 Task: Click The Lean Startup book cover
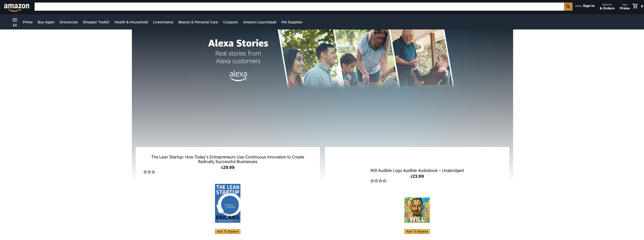click(x=228, y=203)
